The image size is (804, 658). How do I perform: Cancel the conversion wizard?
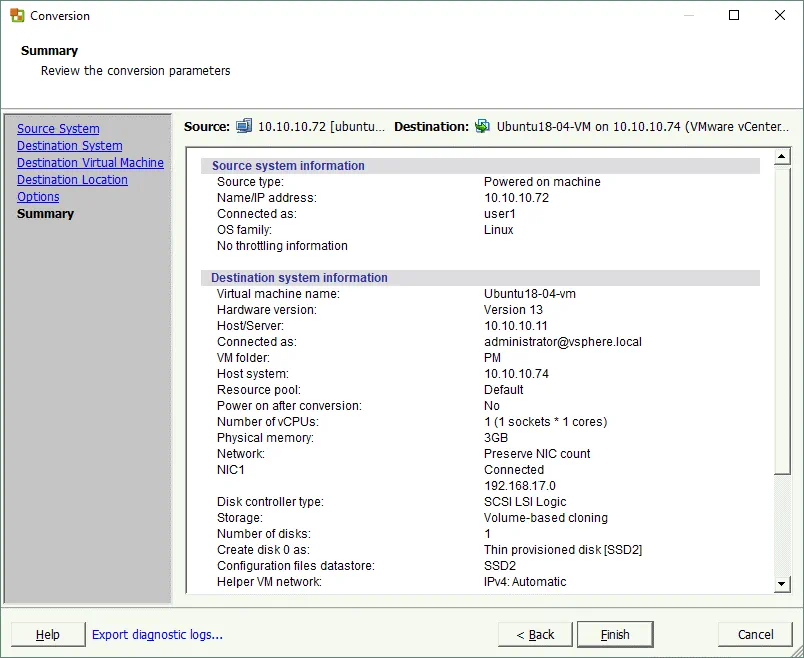pyautogui.click(x=755, y=634)
